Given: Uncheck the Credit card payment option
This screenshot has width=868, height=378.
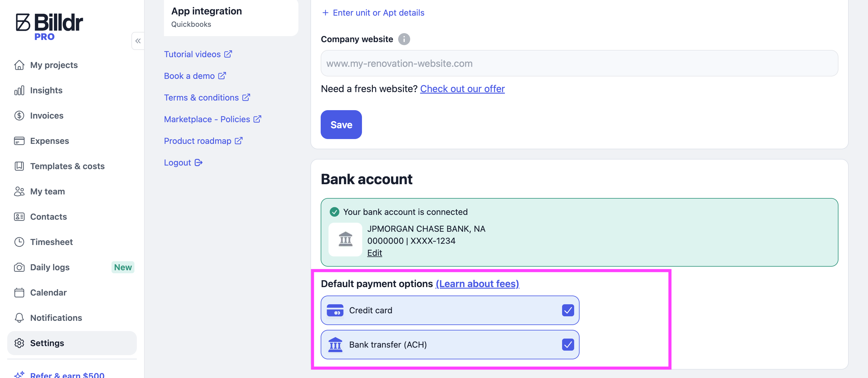Looking at the screenshot, I should (568, 310).
